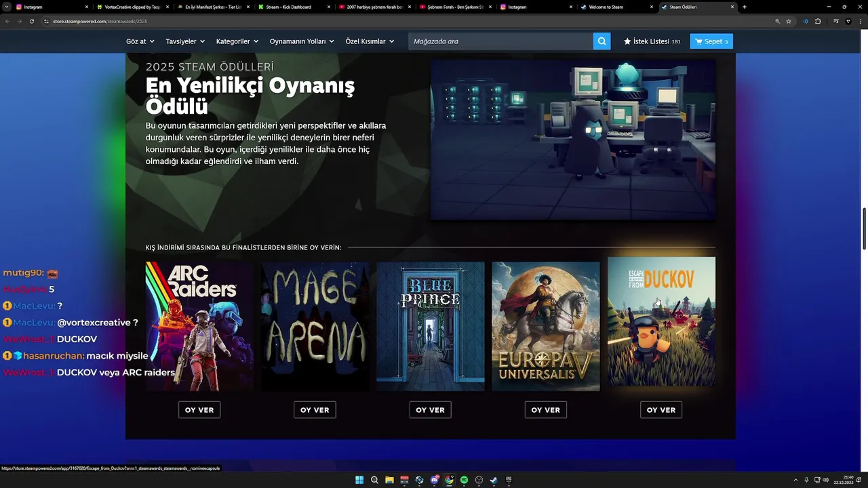
Task: Vote for Blue Prince with OY VER
Action: click(x=430, y=410)
